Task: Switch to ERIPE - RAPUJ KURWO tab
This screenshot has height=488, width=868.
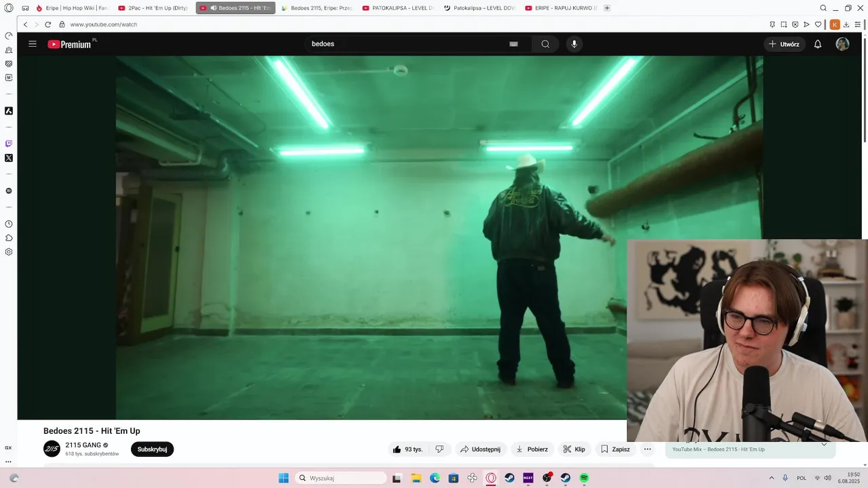Action: [x=561, y=8]
